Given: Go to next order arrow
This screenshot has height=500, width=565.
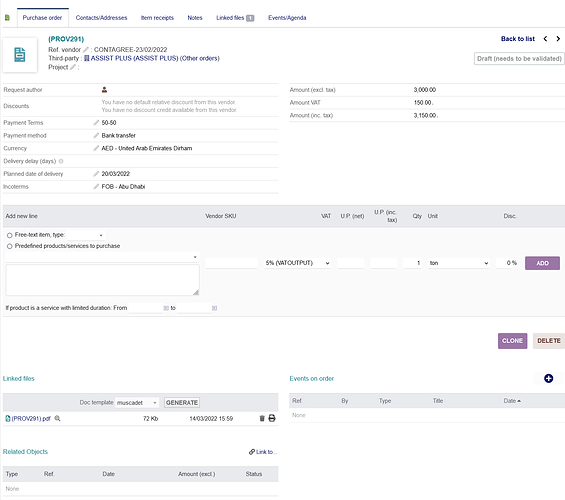Looking at the screenshot, I should coord(558,39).
